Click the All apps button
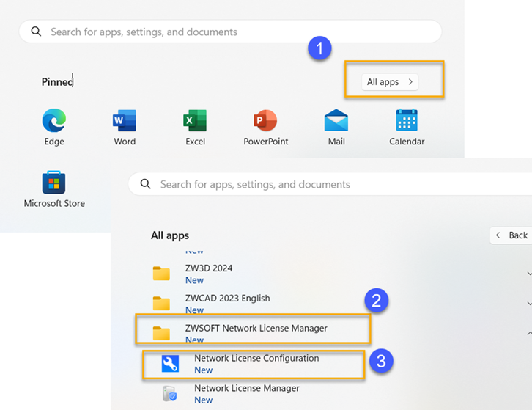Screen dimensions: 532x410 pos(390,82)
